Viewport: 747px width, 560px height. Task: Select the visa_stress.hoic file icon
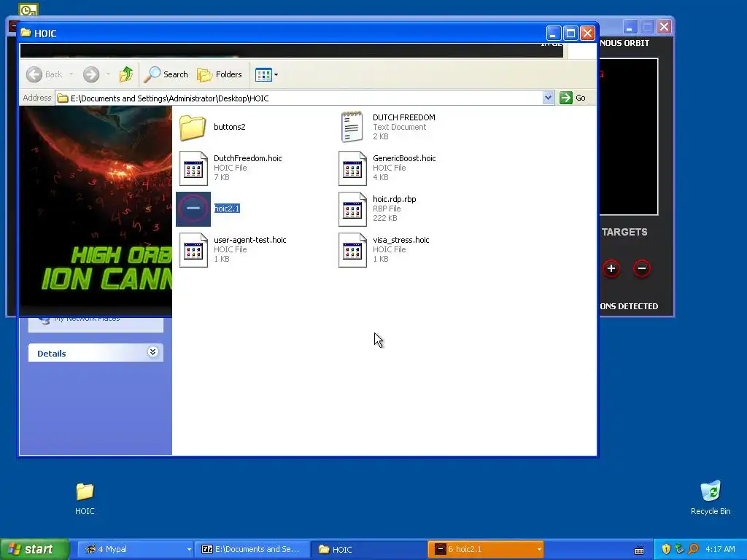(x=352, y=250)
